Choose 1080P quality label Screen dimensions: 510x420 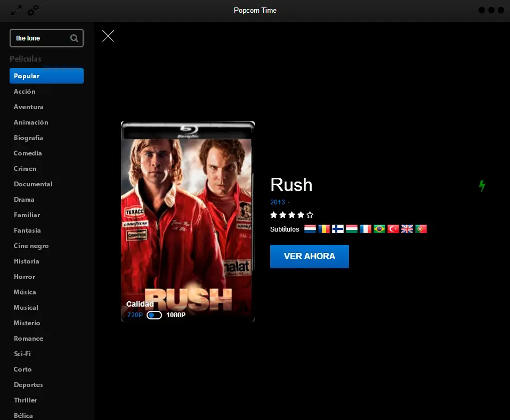[x=176, y=315]
